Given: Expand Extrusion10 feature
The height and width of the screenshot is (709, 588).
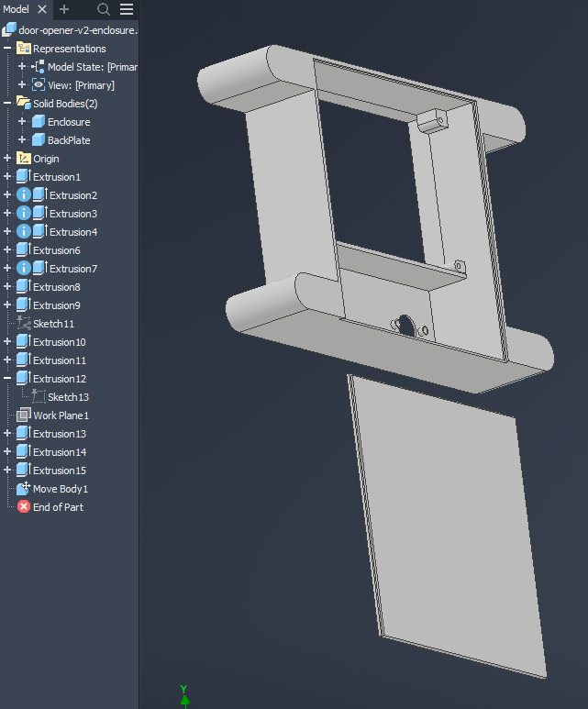Looking at the screenshot, I should point(7,341).
